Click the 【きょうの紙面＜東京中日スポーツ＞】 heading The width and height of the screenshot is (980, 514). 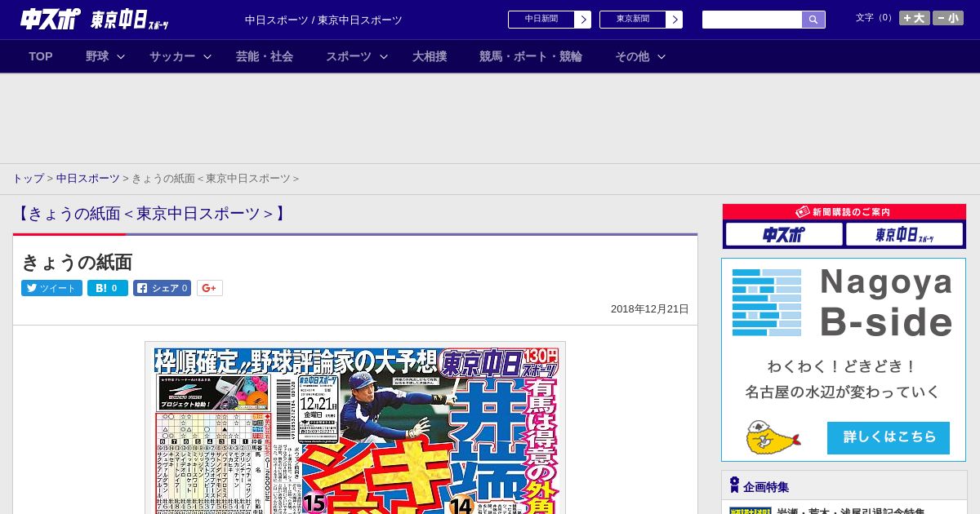tap(151, 214)
